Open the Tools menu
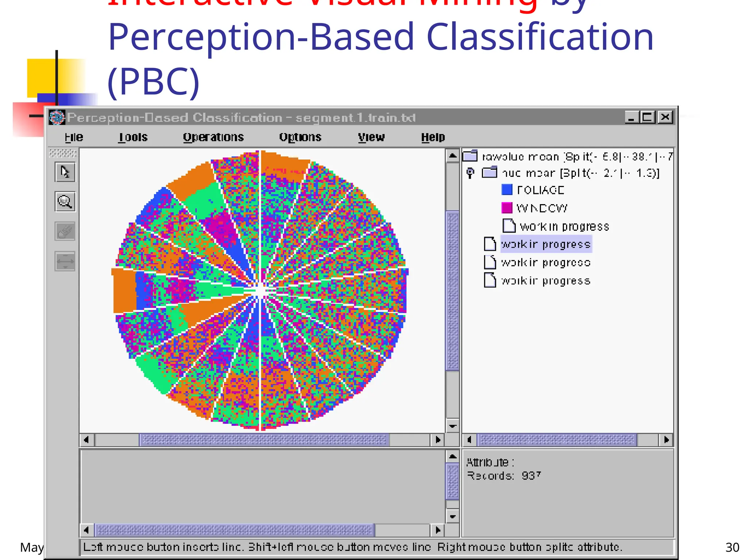 (x=133, y=137)
